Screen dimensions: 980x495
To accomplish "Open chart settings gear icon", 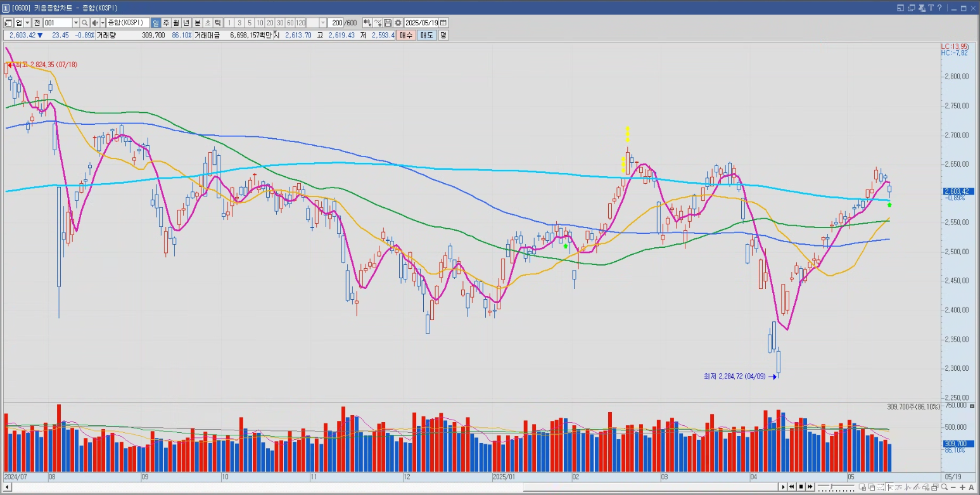I will click(x=398, y=23).
